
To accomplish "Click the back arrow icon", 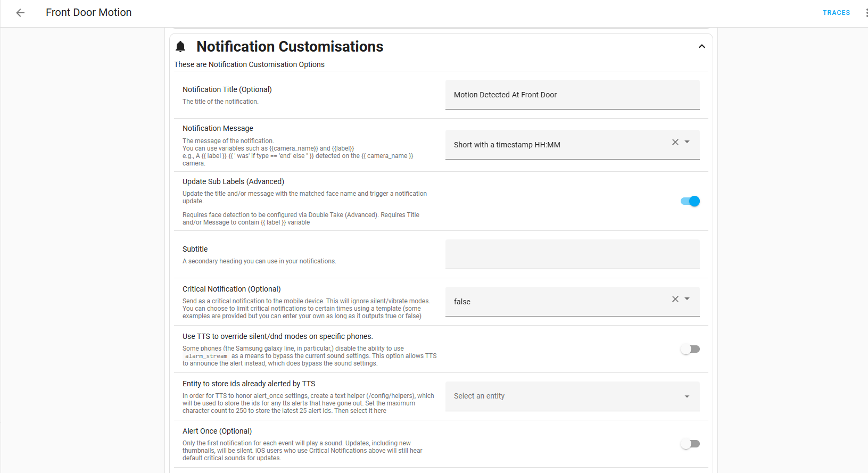I will 20,13.
